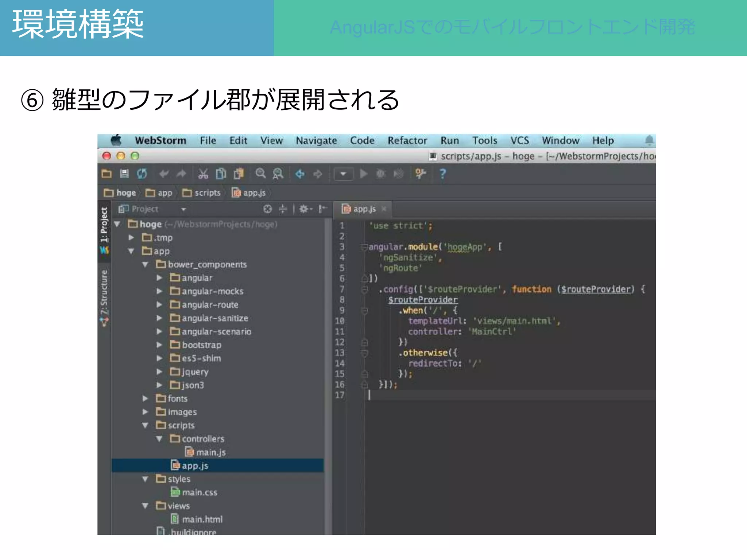Screen dimensions: 747x560
Task: Open the Apple menu
Action: point(116,140)
